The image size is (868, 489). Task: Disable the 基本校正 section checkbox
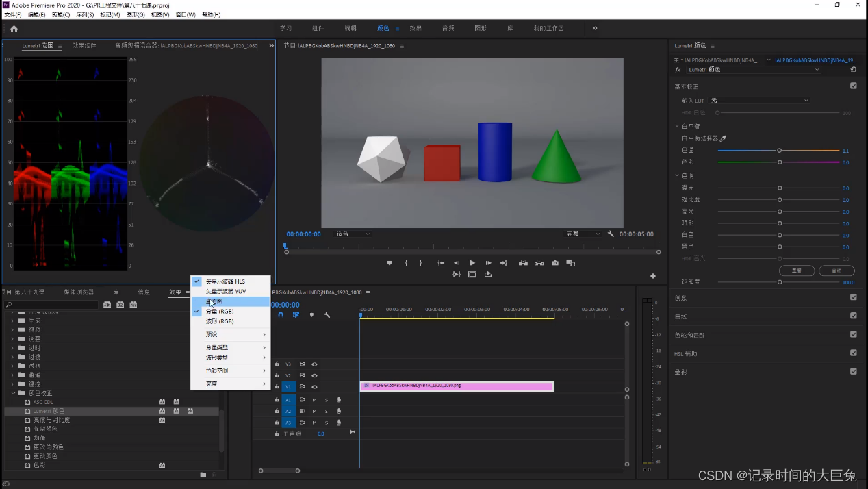coord(853,86)
